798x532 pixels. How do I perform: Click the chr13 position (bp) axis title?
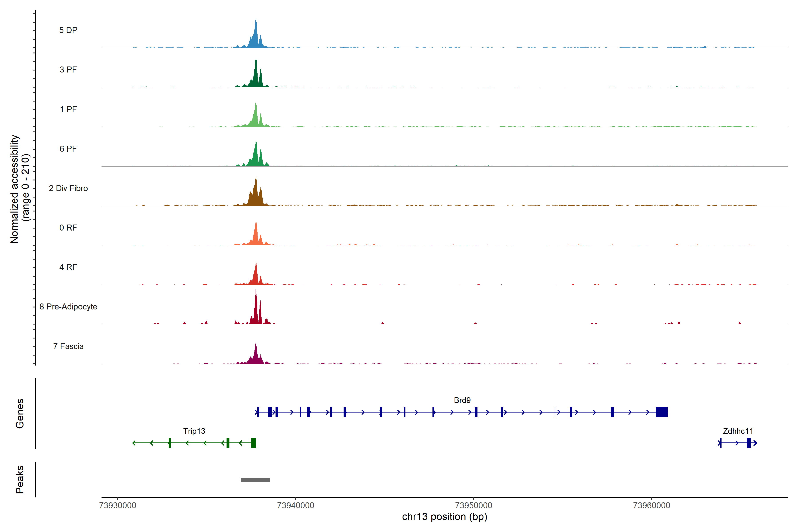point(444,517)
